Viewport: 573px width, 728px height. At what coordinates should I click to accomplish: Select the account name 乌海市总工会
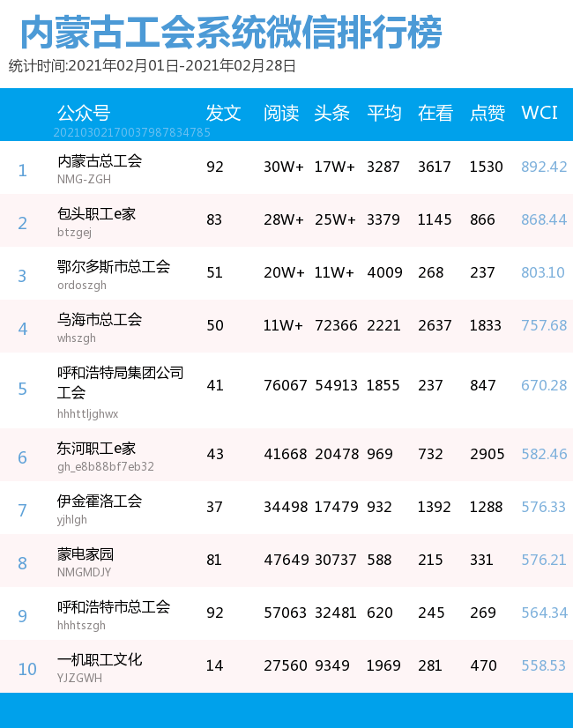100,320
